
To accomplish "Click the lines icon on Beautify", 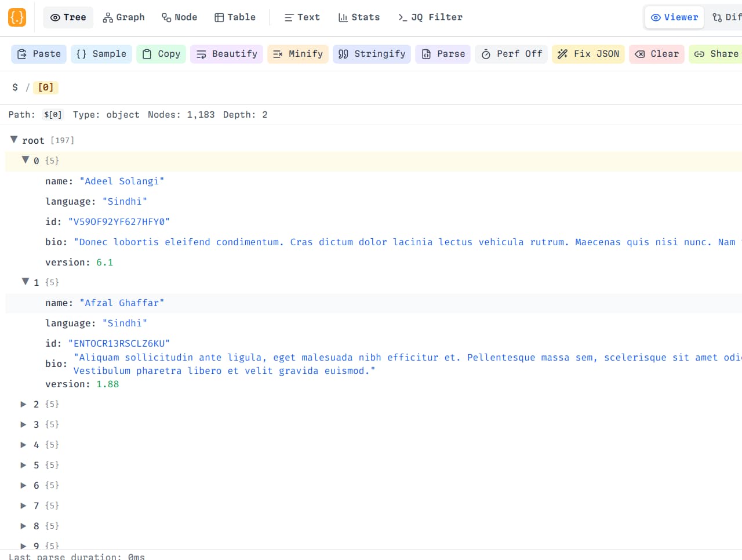I will click(201, 54).
